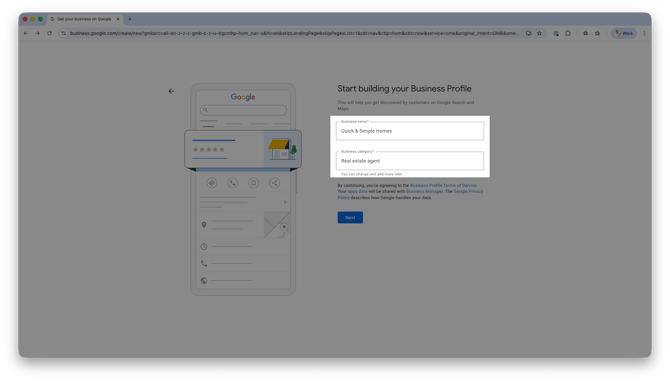Viewport: 670px width, 382px height.
Task: Go back with the browser back arrow
Action: [x=26, y=33]
